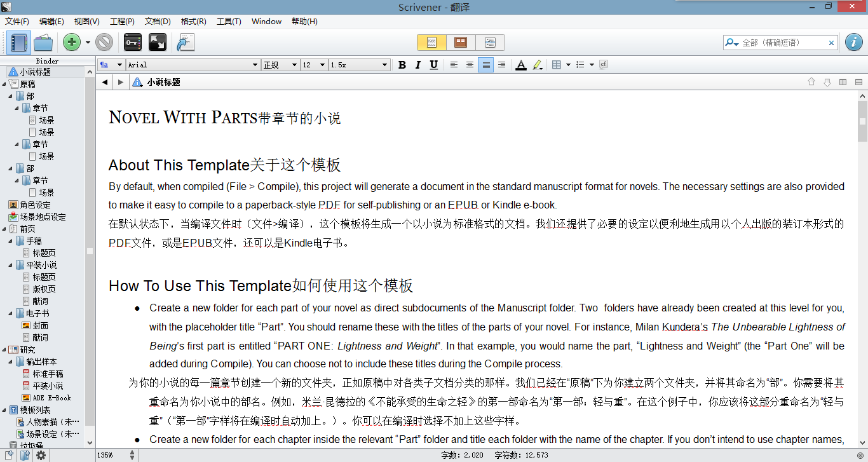Go to previous document up arrow
Viewport: 868px width, 462px height.
[x=811, y=82]
